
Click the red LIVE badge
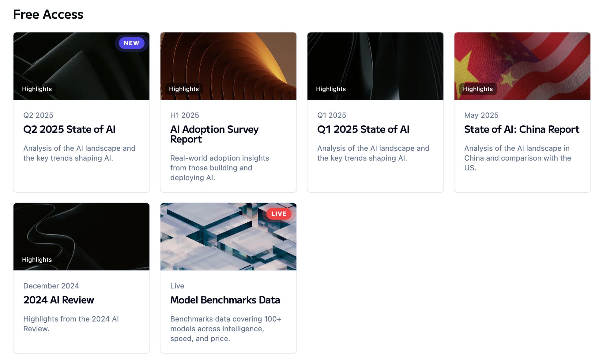tap(279, 214)
